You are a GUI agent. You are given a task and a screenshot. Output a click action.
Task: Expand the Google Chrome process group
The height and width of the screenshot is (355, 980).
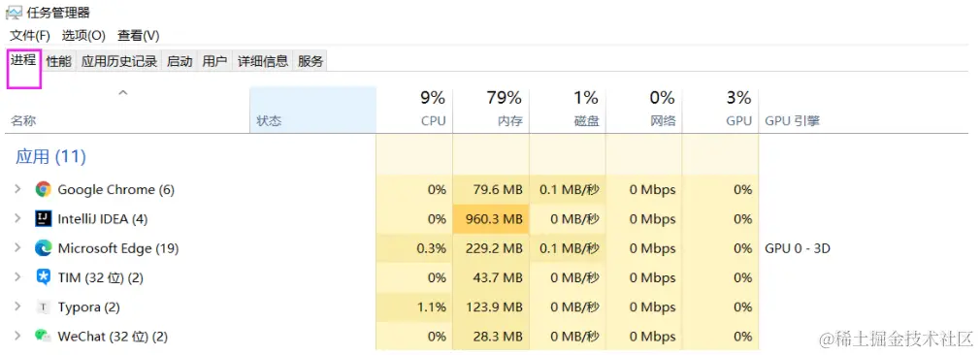point(17,189)
